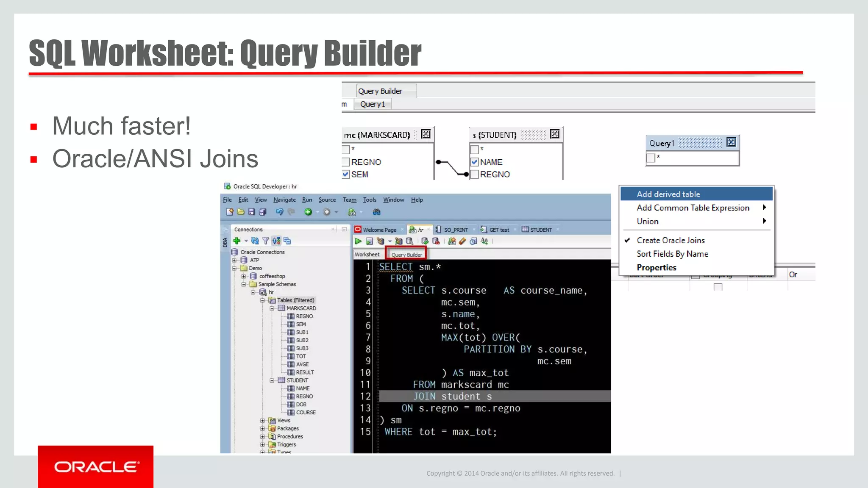Choose Union in context menu
This screenshot has width=868, height=488.
(696, 221)
